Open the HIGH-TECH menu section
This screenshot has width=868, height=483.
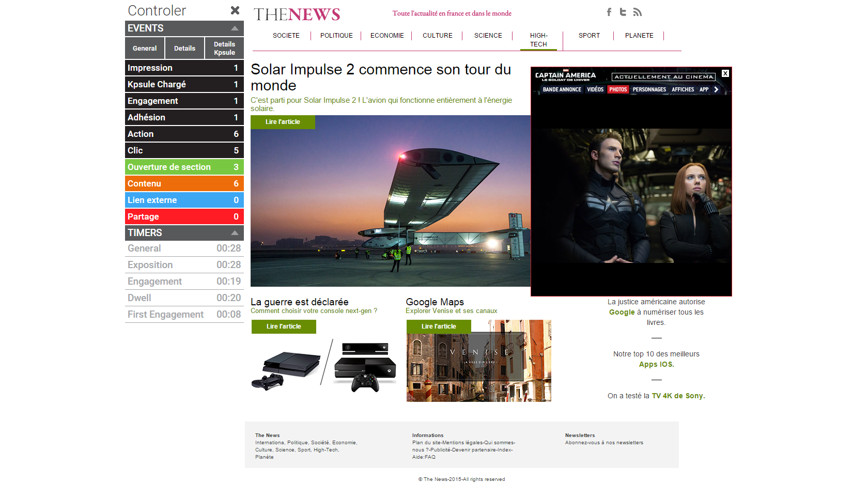coord(538,40)
